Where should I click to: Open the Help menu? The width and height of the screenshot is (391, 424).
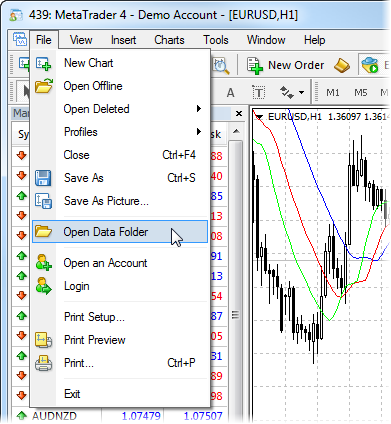314,40
